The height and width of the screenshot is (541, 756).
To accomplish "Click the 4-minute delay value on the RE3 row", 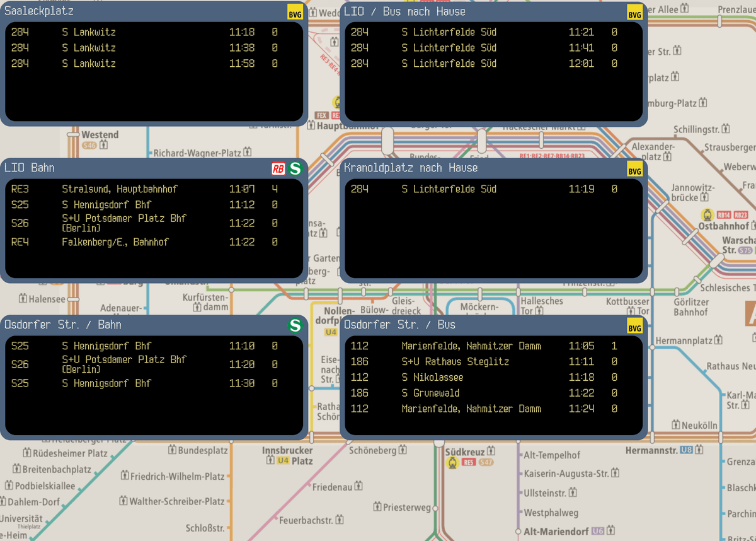I will click(x=275, y=189).
